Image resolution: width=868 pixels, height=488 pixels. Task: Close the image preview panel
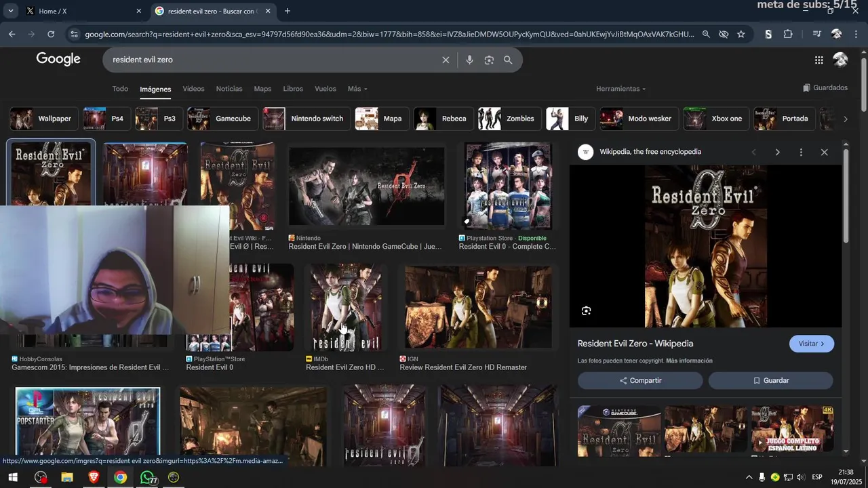825,152
